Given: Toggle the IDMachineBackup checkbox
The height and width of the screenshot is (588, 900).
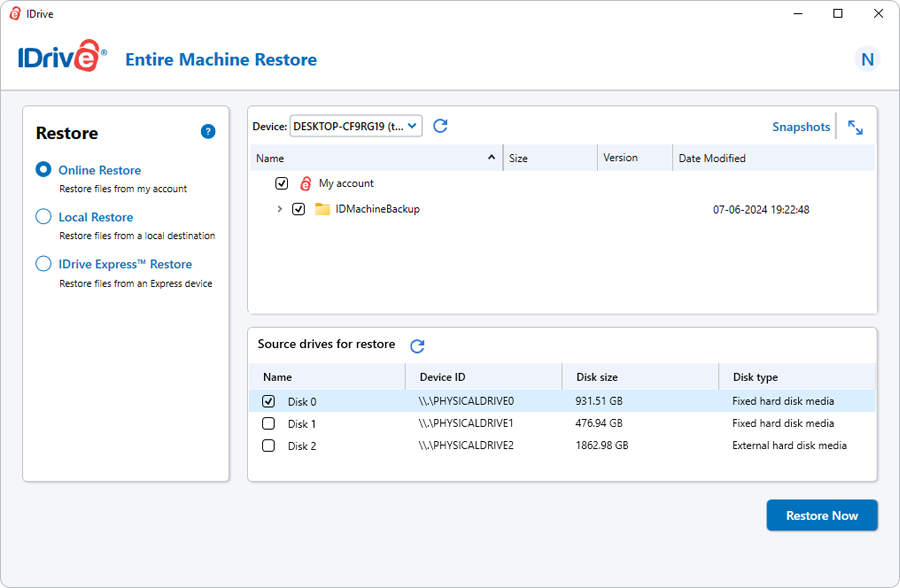Looking at the screenshot, I should pos(298,210).
